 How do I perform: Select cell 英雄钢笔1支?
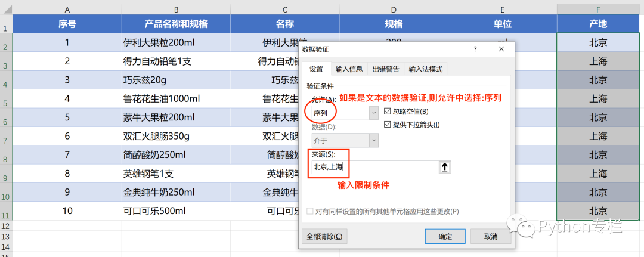coord(176,174)
